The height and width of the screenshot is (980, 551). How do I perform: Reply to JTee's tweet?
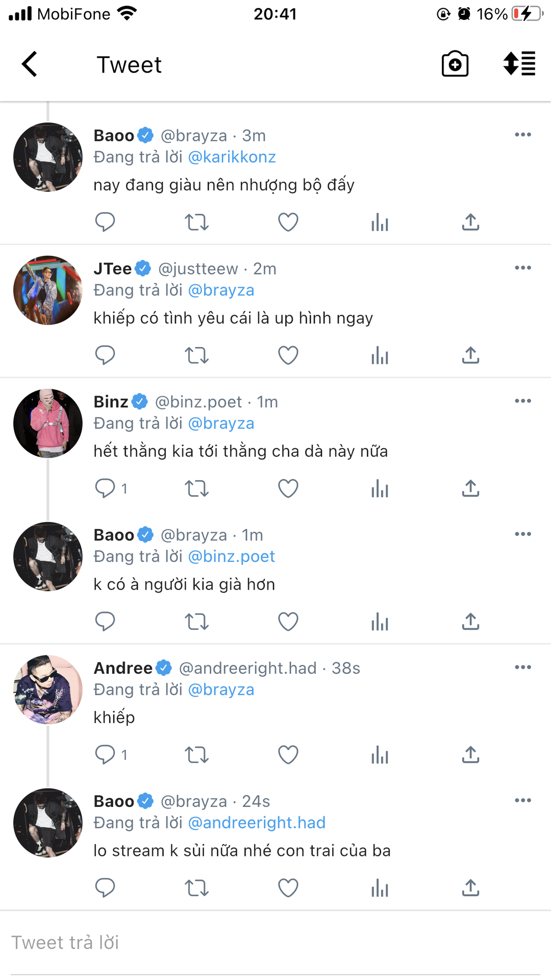(105, 355)
